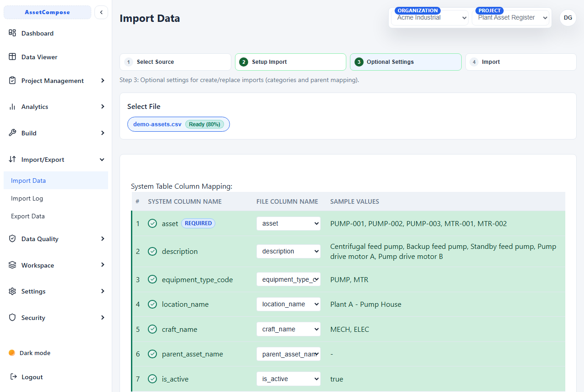Open file column dropdown for parent_asset_name
The width and height of the screenshot is (584, 392).
[x=288, y=354]
